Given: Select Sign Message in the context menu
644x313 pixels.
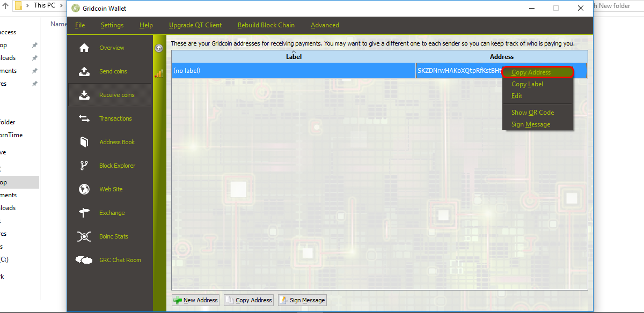Looking at the screenshot, I should click(538, 124).
